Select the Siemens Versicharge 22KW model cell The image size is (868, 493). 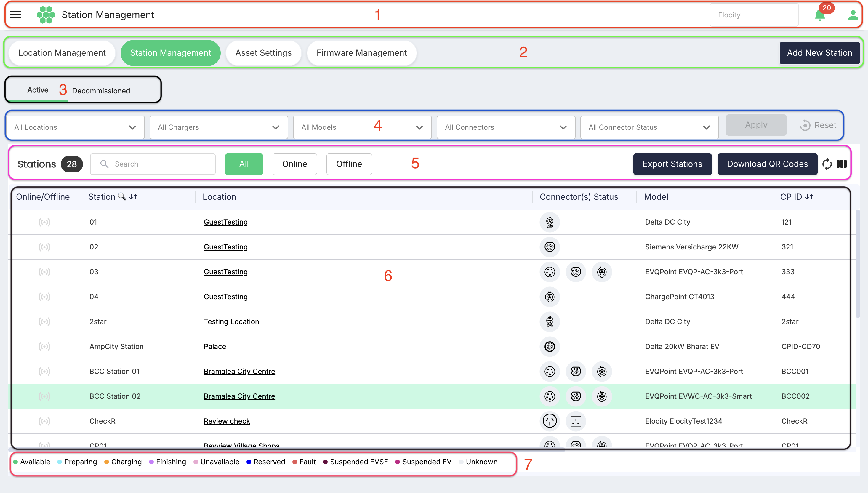(x=692, y=247)
